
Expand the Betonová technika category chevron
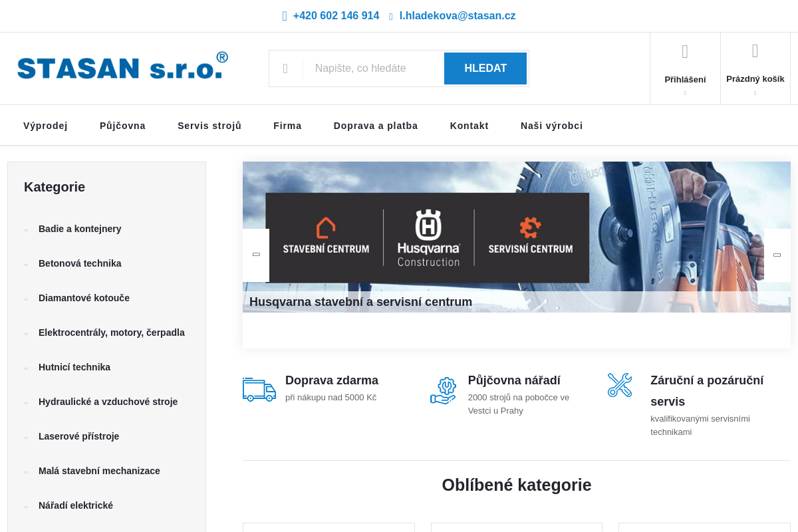click(x=26, y=263)
